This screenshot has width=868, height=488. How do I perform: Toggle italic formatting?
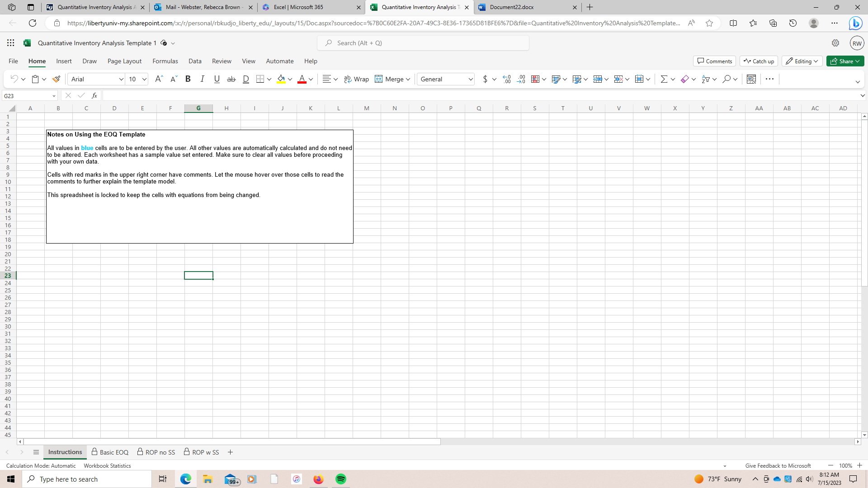203,79
